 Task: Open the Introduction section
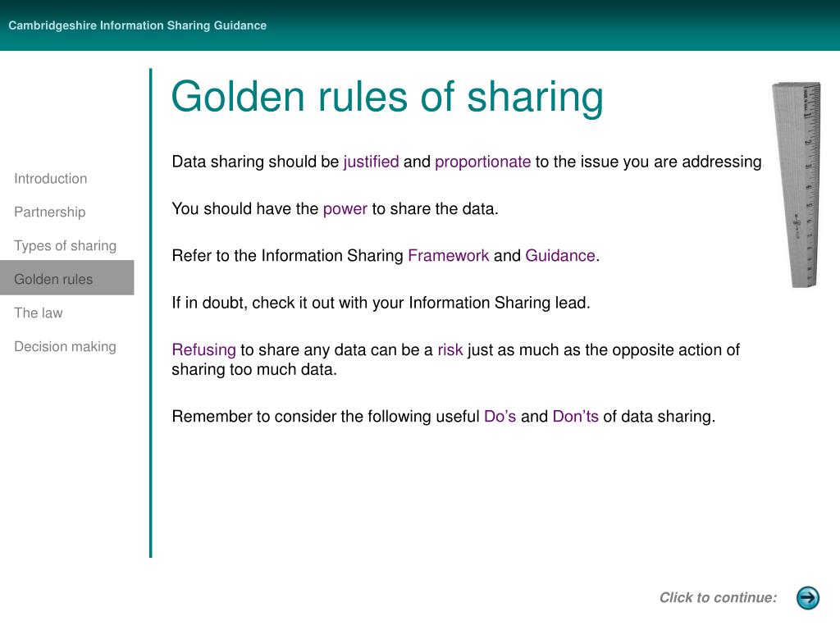click(x=50, y=178)
